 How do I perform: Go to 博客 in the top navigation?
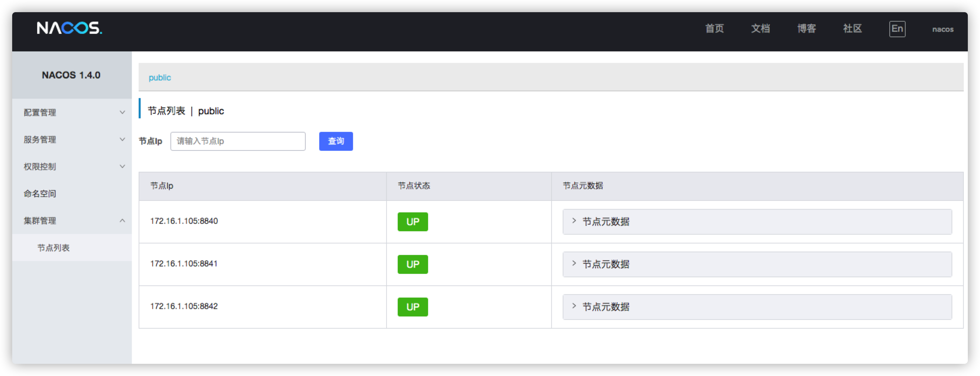tap(806, 28)
